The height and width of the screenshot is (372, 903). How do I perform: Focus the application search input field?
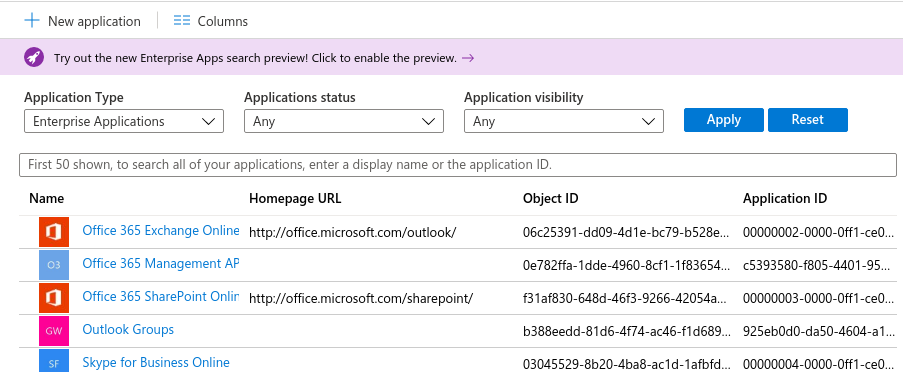coord(458,165)
